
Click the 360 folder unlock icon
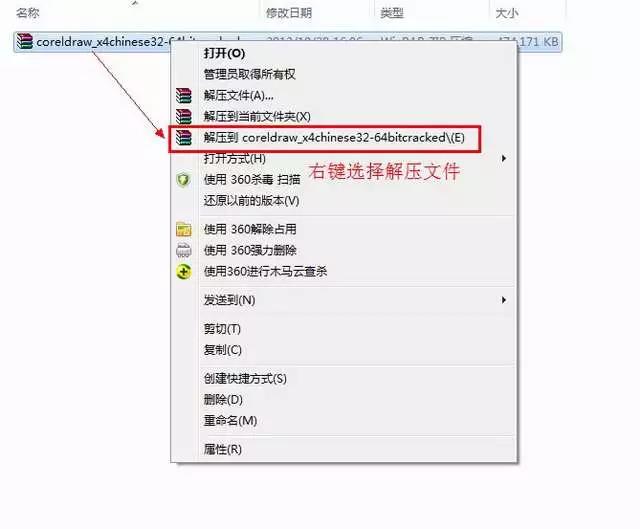[x=184, y=229]
